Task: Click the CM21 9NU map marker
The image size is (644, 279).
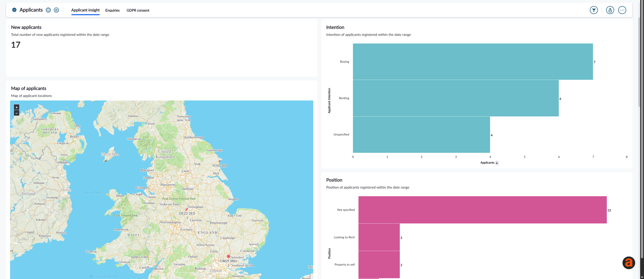Action: click(228, 256)
